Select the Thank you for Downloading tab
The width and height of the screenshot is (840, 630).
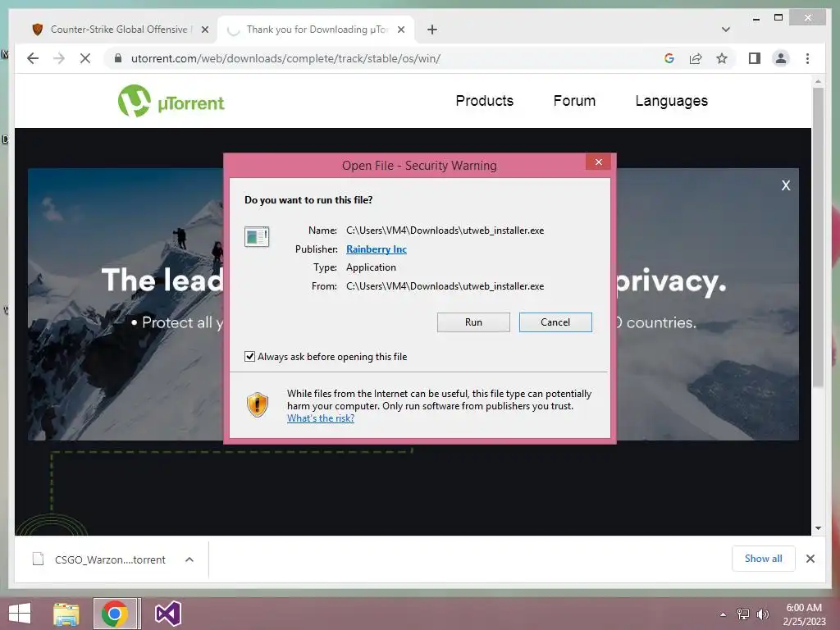click(317, 30)
